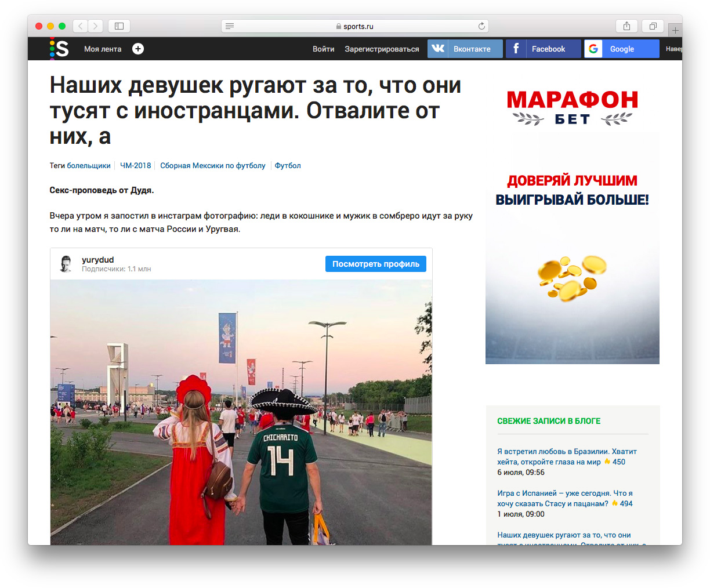
Task: Go forward with Safari's forward arrow
Action: pyautogui.click(x=96, y=26)
